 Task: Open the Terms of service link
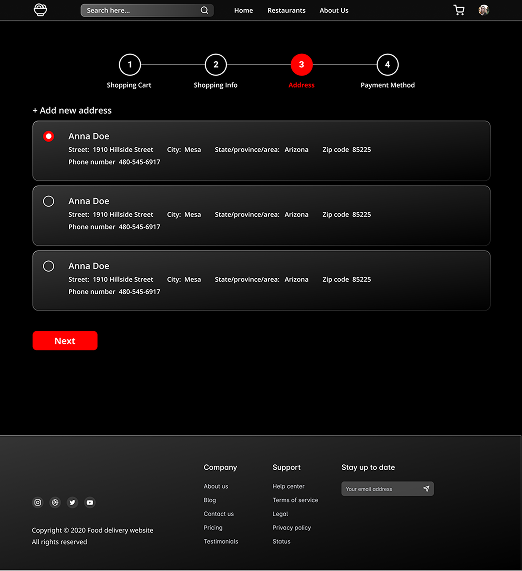[x=295, y=500]
